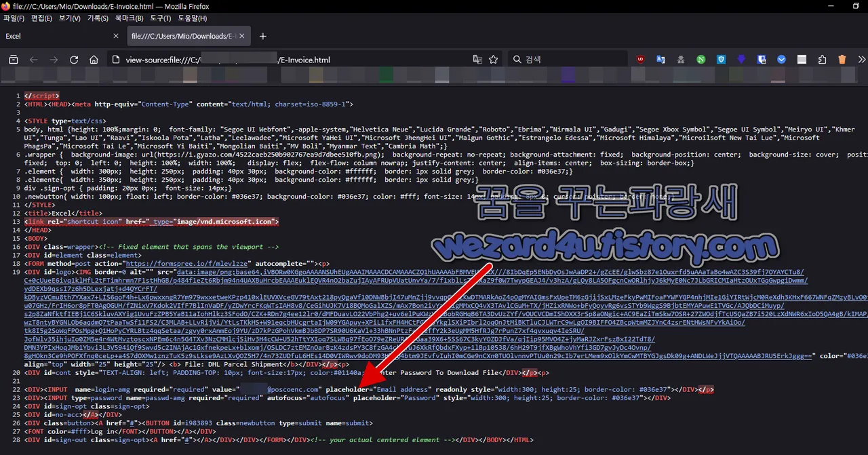This screenshot has height=455, width=868.
Task: Click the <STYLE type=text/css> tag
Action: coord(65,121)
